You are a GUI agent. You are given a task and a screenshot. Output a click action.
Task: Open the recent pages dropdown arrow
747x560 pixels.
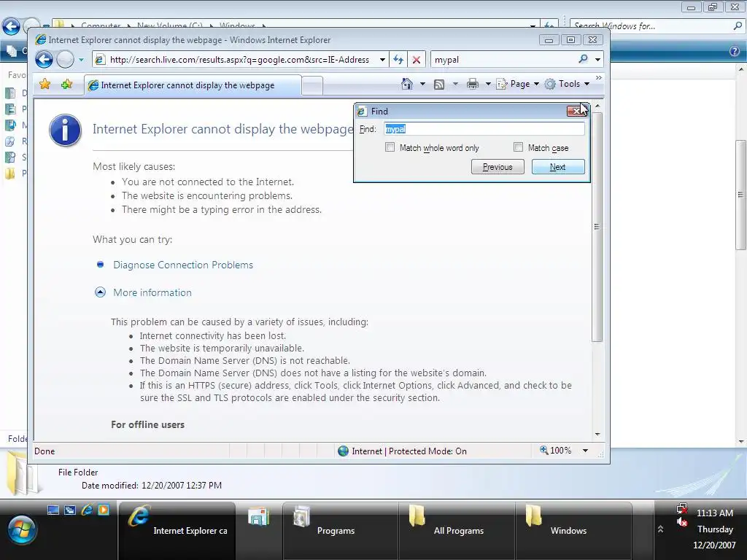[x=81, y=60]
